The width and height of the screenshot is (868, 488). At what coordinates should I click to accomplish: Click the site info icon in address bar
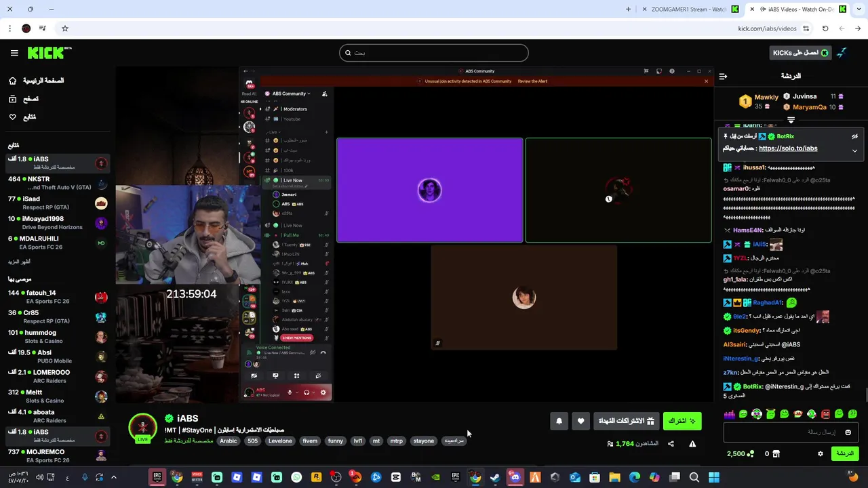click(x=806, y=28)
